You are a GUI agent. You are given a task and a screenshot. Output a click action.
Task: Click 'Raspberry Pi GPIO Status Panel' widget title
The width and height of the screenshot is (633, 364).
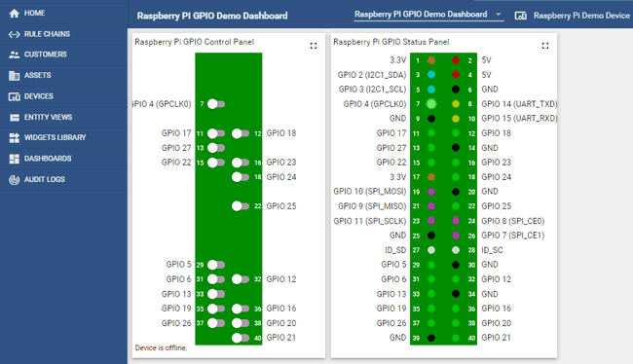tap(391, 42)
